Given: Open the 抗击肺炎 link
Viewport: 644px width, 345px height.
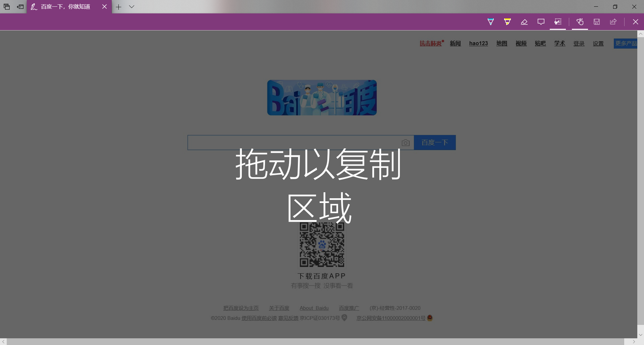Looking at the screenshot, I should click(431, 44).
